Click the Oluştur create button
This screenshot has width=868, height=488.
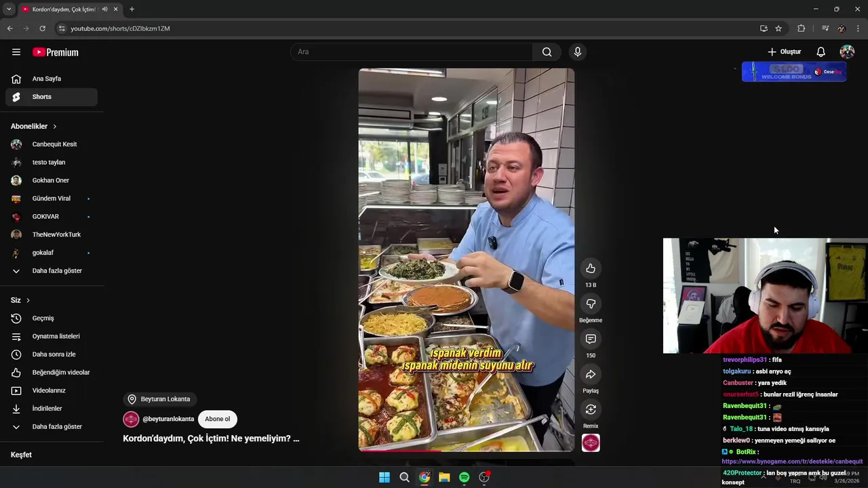[784, 52]
